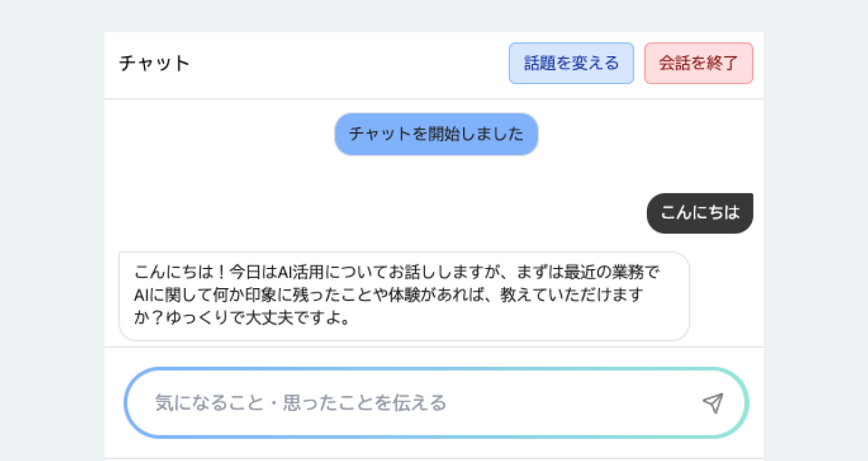The image size is (868, 461).
Task: End the conversation via 会話を終了
Action: click(698, 64)
